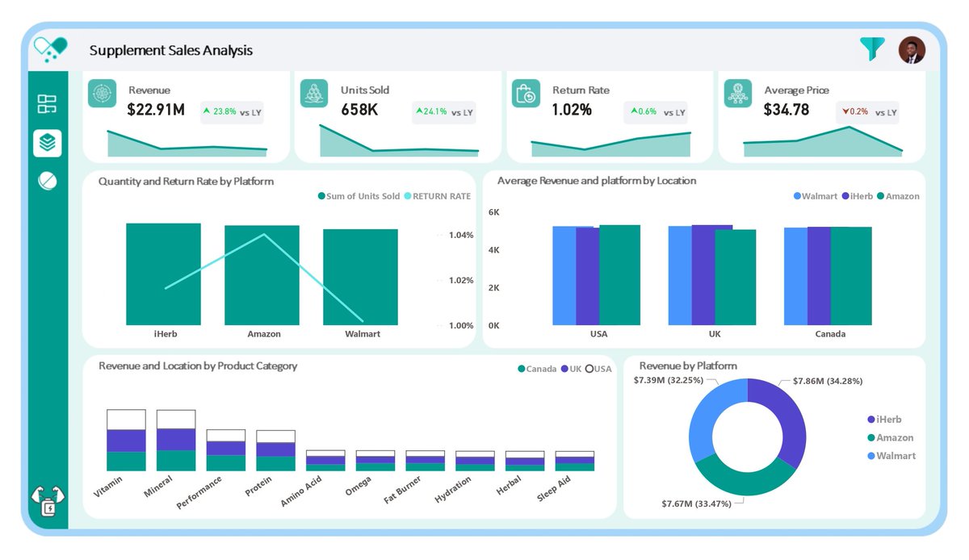
Task: Click the Supplement Sales Analysis title
Action: [170, 50]
